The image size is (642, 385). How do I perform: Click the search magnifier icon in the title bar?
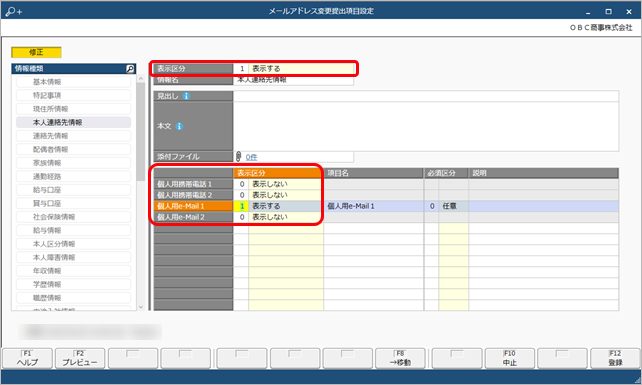(x=13, y=11)
